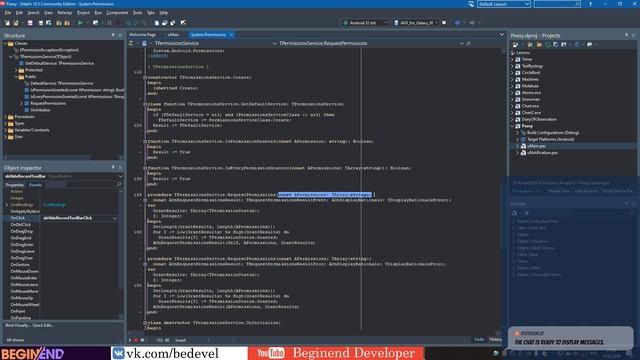
Task: Expand the Procedures node in Structure
Action: coord(6,117)
